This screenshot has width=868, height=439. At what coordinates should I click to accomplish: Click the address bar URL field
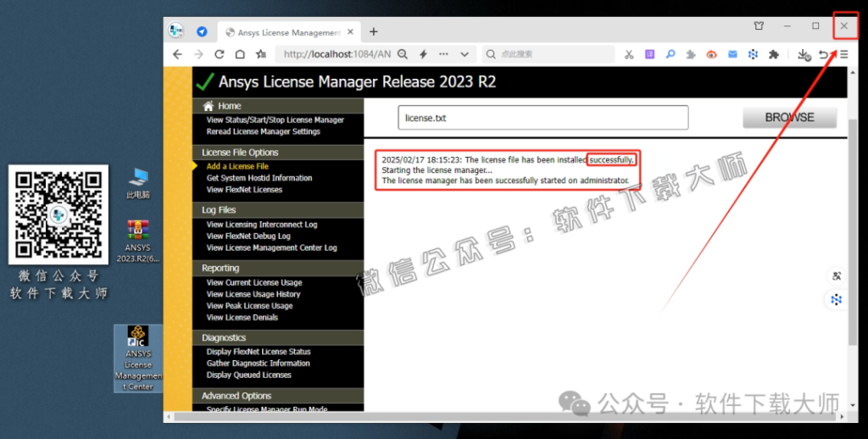pos(337,54)
